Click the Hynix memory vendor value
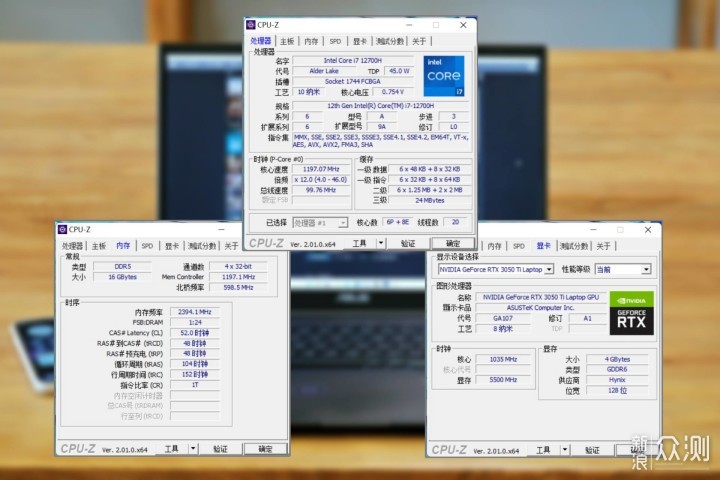 (617, 380)
